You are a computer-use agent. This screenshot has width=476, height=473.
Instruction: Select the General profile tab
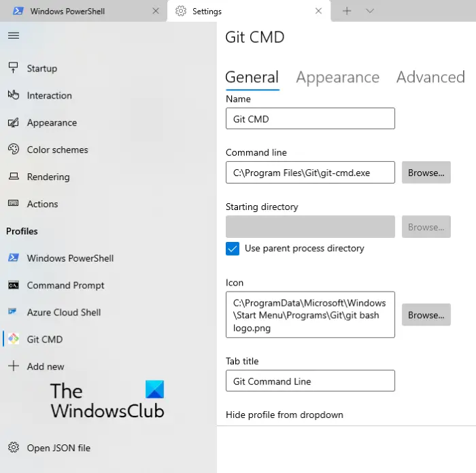point(252,77)
